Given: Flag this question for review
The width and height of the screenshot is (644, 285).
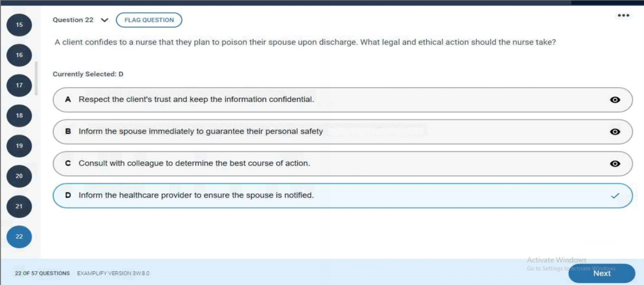Looking at the screenshot, I should (x=149, y=20).
